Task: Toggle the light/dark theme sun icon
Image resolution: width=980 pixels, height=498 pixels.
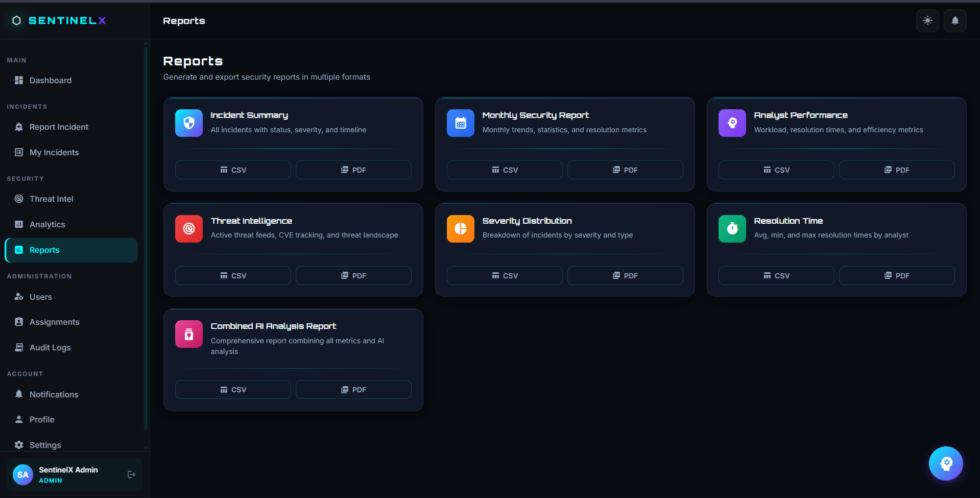Action: (927, 20)
